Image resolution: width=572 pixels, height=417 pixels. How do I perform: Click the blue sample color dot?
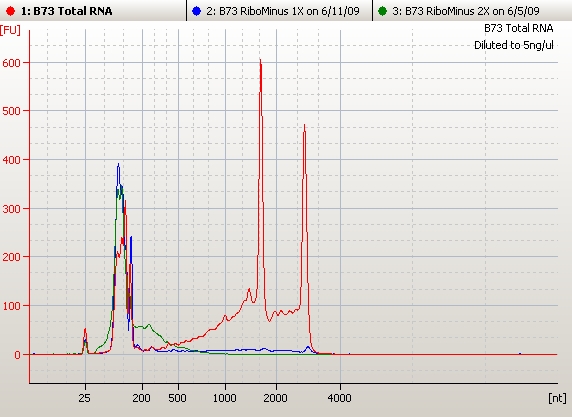[197, 11]
